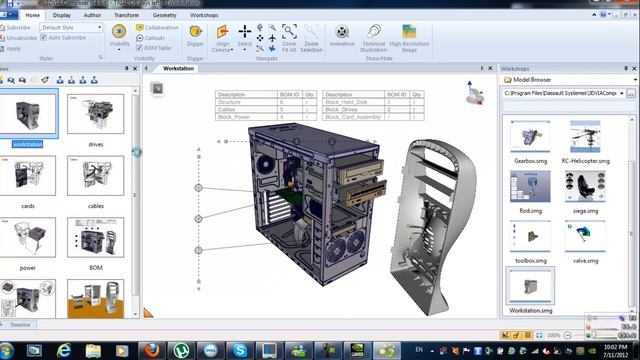Click the viewport top-left square icon
The image size is (640, 360).
pyautogui.click(x=157, y=88)
